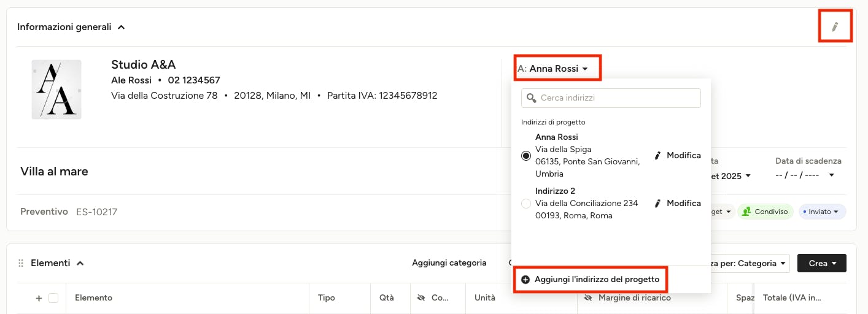Open the Crea dropdown button
Screen dimensions: 868x314
822,263
